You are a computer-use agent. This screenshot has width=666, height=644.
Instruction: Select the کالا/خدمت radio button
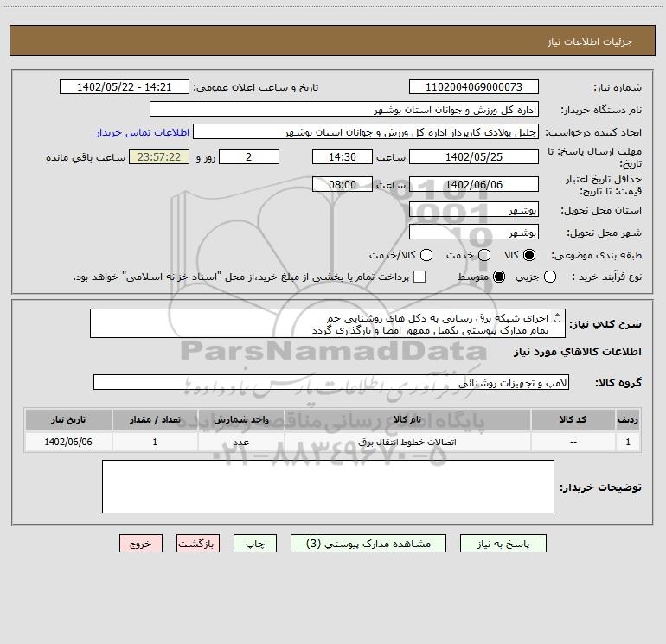[x=426, y=255]
